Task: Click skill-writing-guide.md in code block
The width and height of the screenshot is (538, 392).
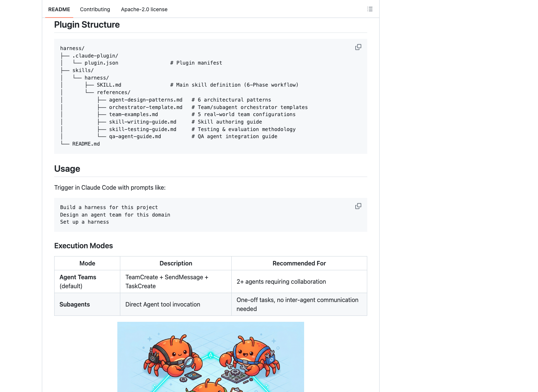Action: (143, 122)
